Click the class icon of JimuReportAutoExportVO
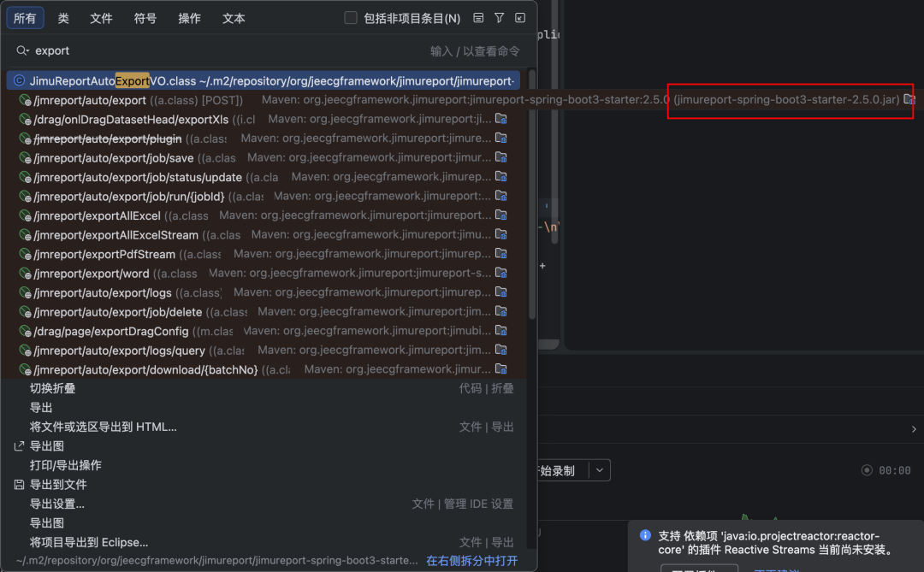 tap(20, 80)
